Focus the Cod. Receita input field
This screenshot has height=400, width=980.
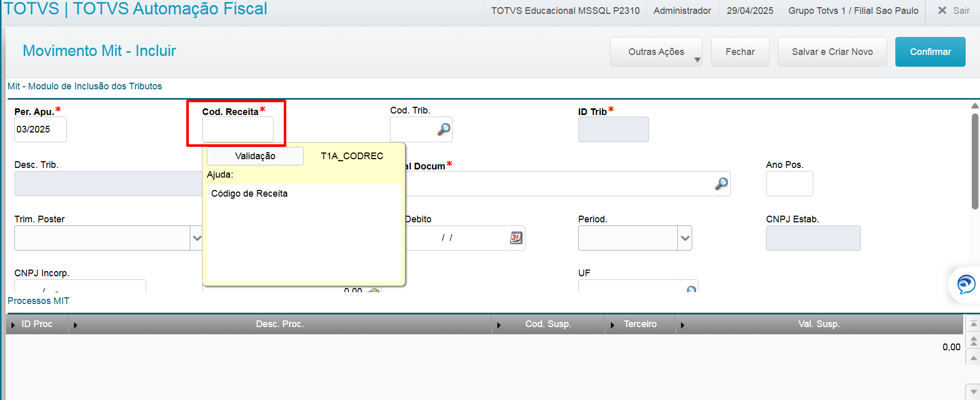(238, 129)
